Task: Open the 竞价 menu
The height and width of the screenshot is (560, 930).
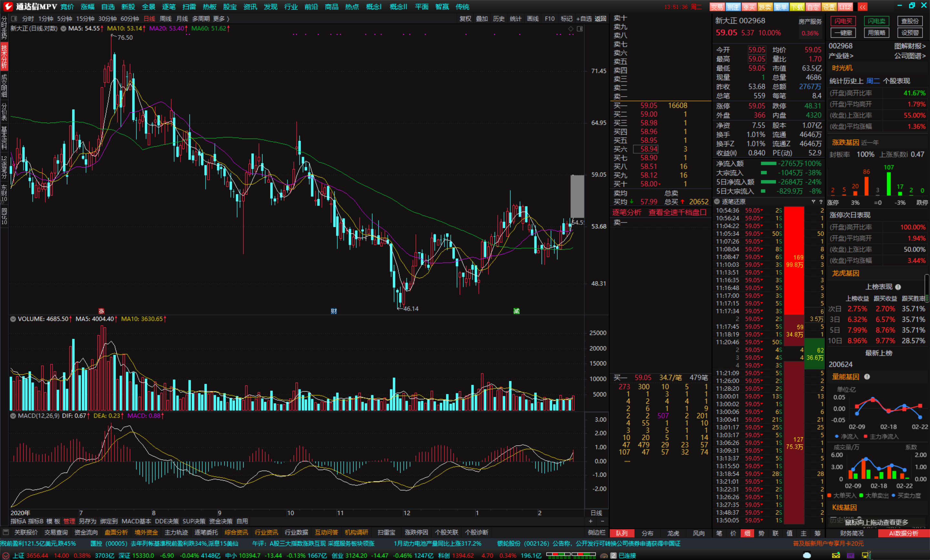Action: [x=67, y=7]
